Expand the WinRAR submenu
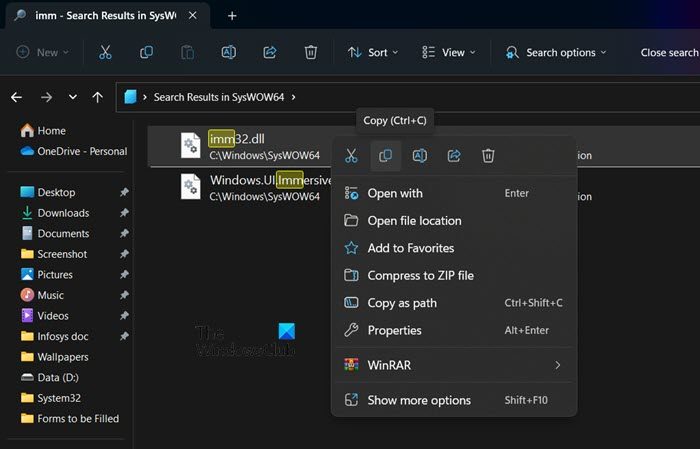 (454, 365)
